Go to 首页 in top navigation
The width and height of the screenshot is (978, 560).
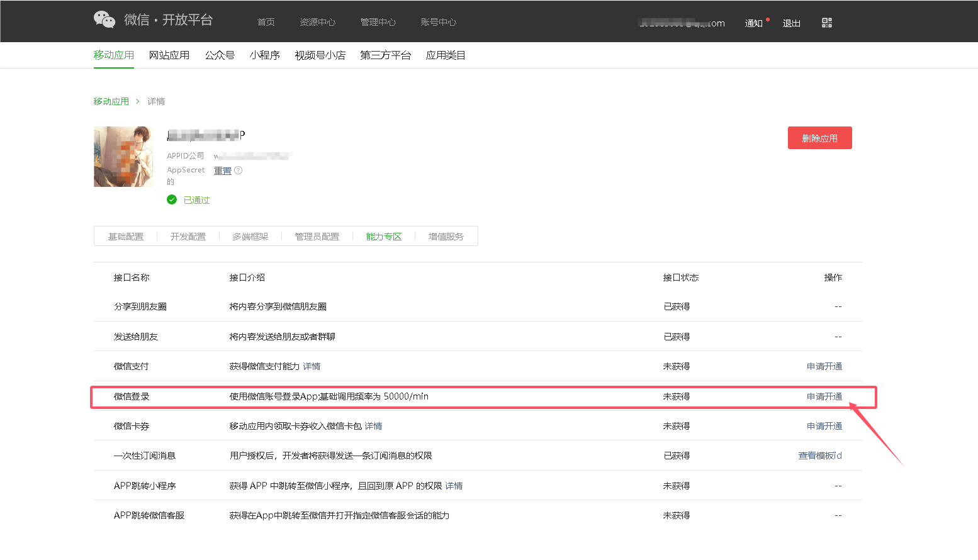pos(266,22)
